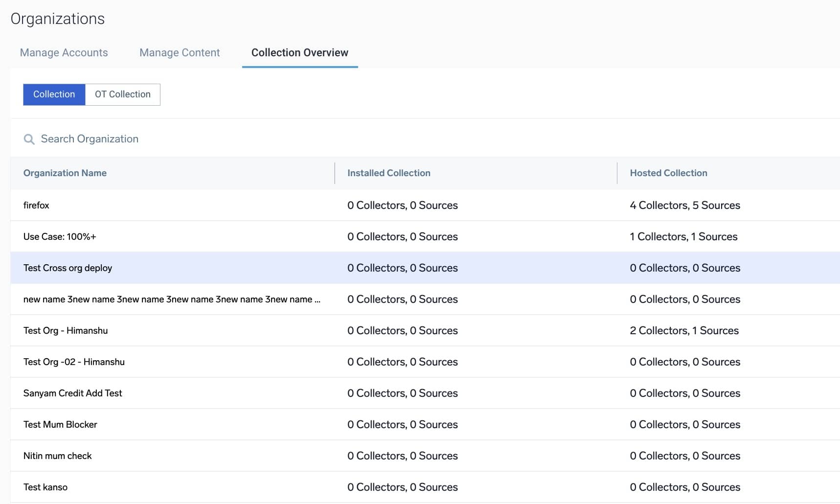Click firefox's 4 Collectors, 5 Sources entry
Image resolution: width=840 pixels, height=504 pixels.
click(684, 205)
